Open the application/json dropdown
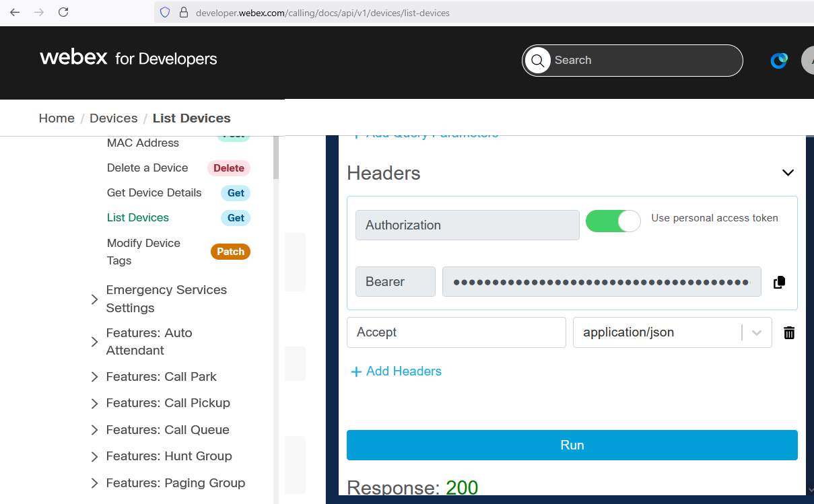This screenshot has height=504, width=814. (x=757, y=332)
